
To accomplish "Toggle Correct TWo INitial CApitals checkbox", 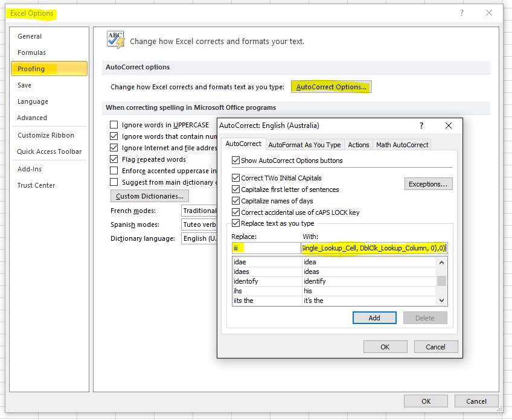I will (x=236, y=178).
